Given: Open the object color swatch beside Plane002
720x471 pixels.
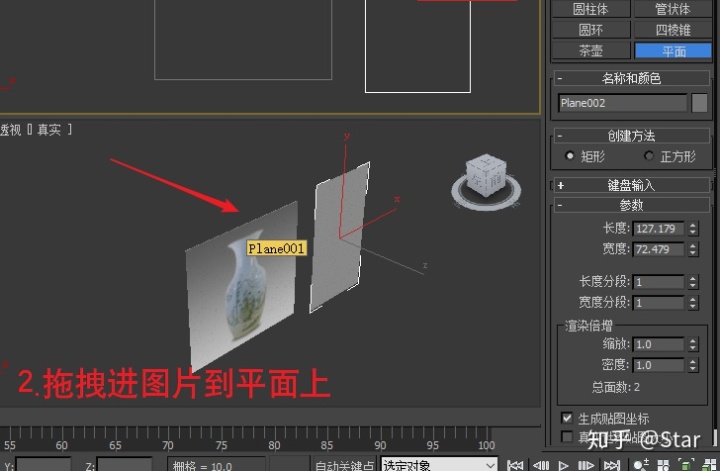Looking at the screenshot, I should tap(699, 103).
